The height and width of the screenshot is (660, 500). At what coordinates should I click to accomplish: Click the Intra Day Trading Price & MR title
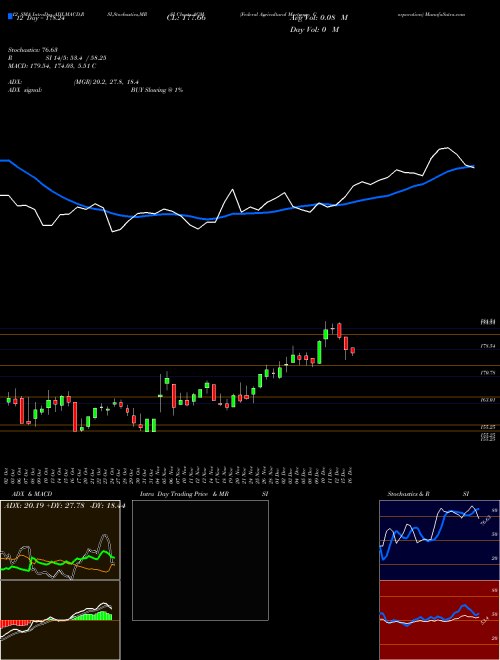(x=184, y=494)
